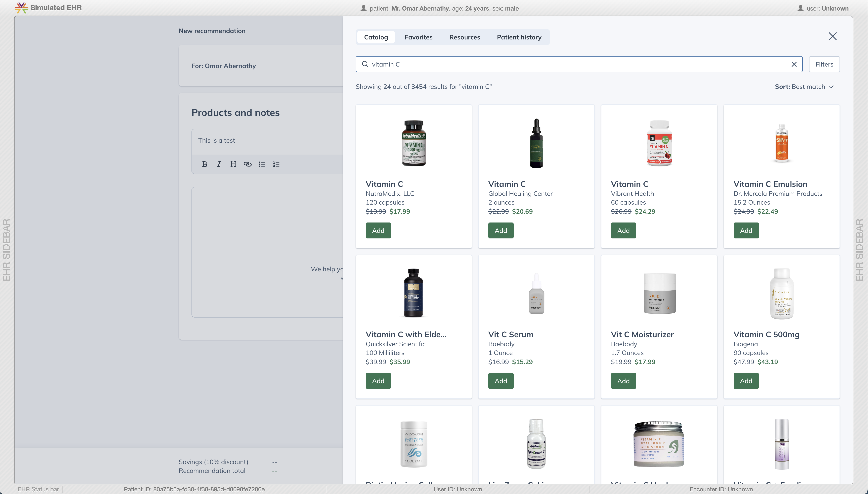The height and width of the screenshot is (494, 868).
Task: Click the Simulated EHR logo
Action: tap(21, 8)
